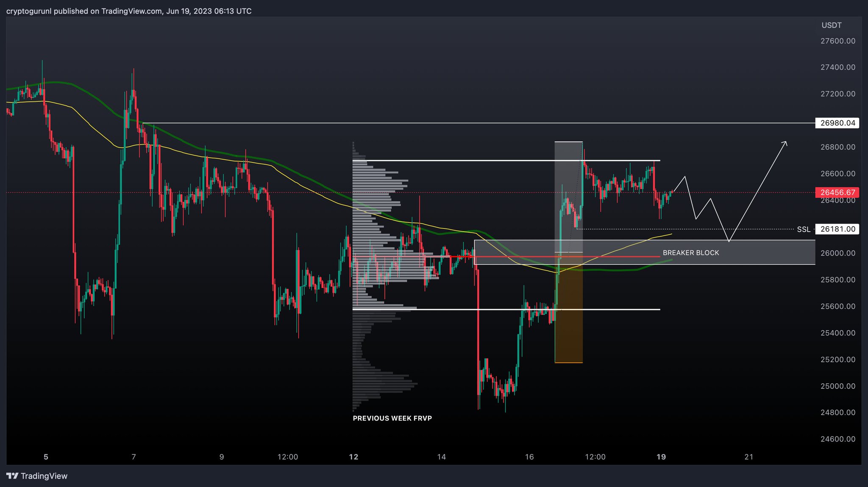Click the 27600.00 price axis value

pos(838,41)
